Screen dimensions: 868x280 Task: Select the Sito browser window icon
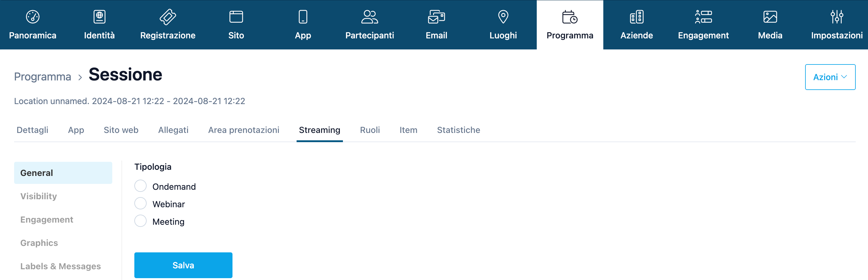236,17
